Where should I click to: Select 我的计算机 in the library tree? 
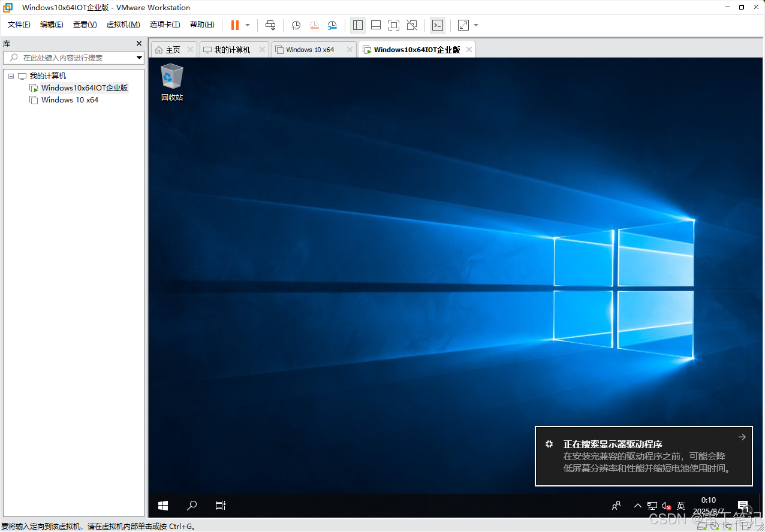48,76
